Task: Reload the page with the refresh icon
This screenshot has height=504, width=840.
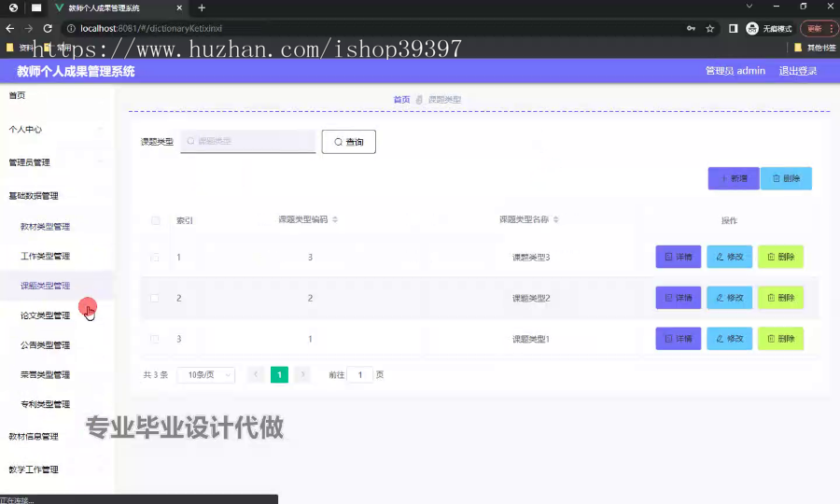Action: click(48, 28)
